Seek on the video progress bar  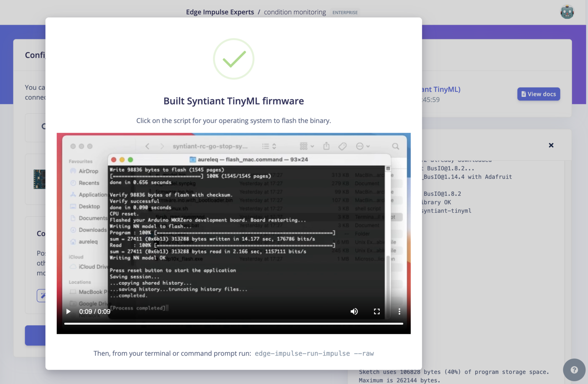pyautogui.click(x=234, y=324)
